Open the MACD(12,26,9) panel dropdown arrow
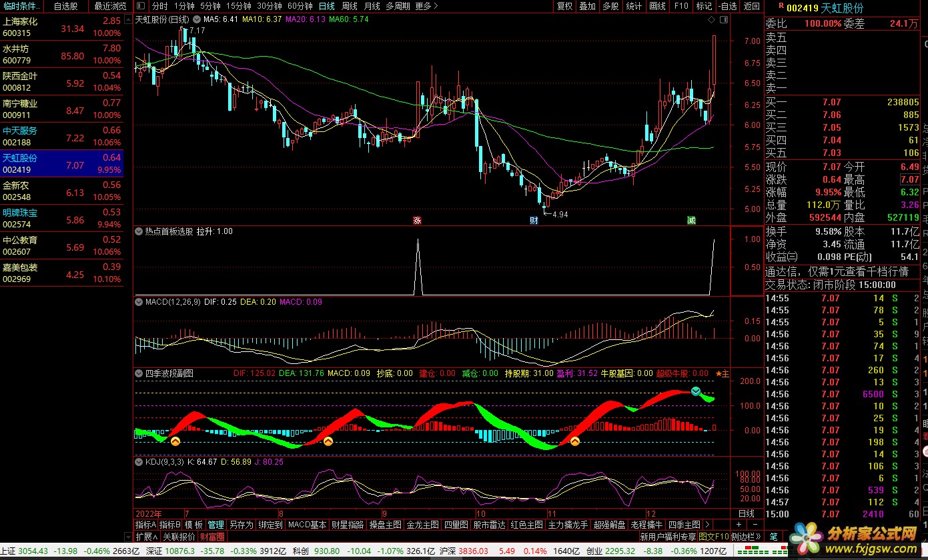 [139, 302]
